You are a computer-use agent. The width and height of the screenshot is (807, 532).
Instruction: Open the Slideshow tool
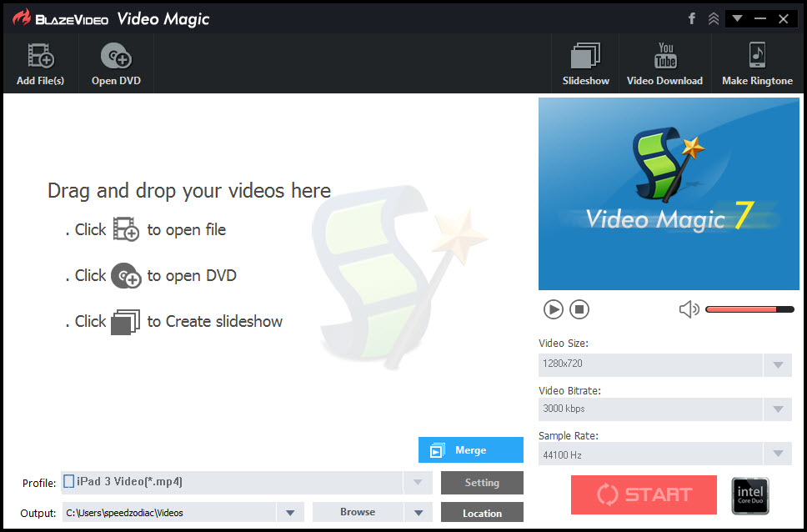[585, 55]
